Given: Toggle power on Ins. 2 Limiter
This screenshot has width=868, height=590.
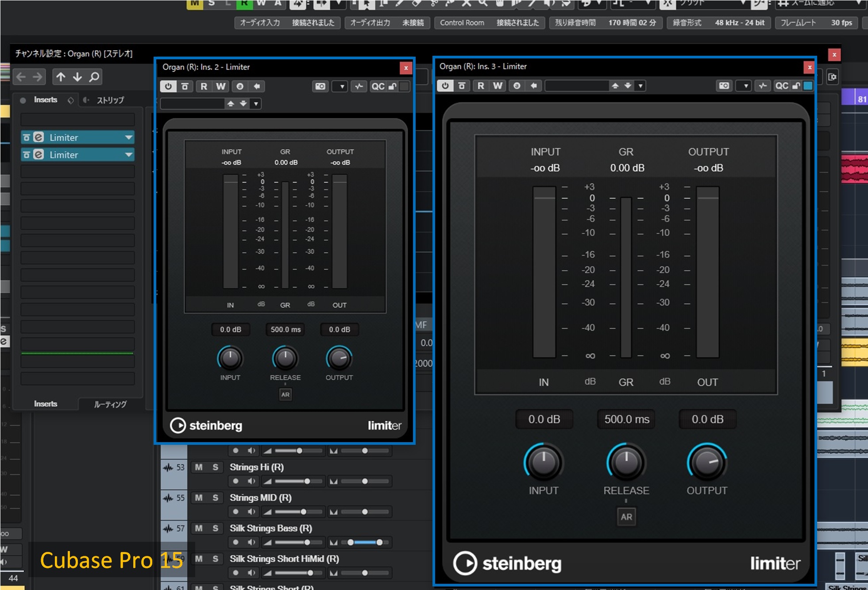Looking at the screenshot, I should click(168, 86).
